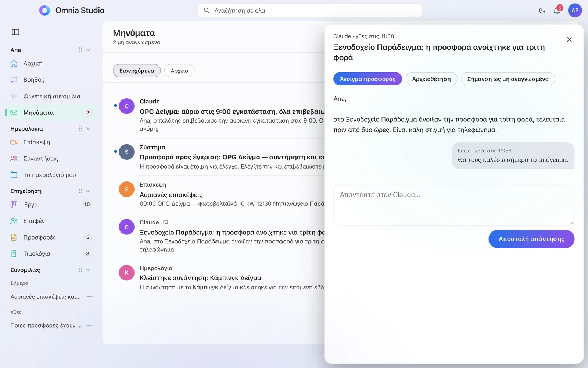The height and width of the screenshot is (368, 588).
Task: Grab the Επιχείρηση section drag handle
Action: [x=80, y=191]
